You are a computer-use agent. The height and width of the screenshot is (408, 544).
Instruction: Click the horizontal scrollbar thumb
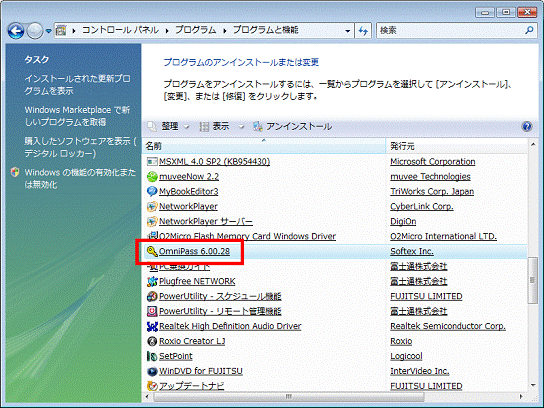click(289, 396)
